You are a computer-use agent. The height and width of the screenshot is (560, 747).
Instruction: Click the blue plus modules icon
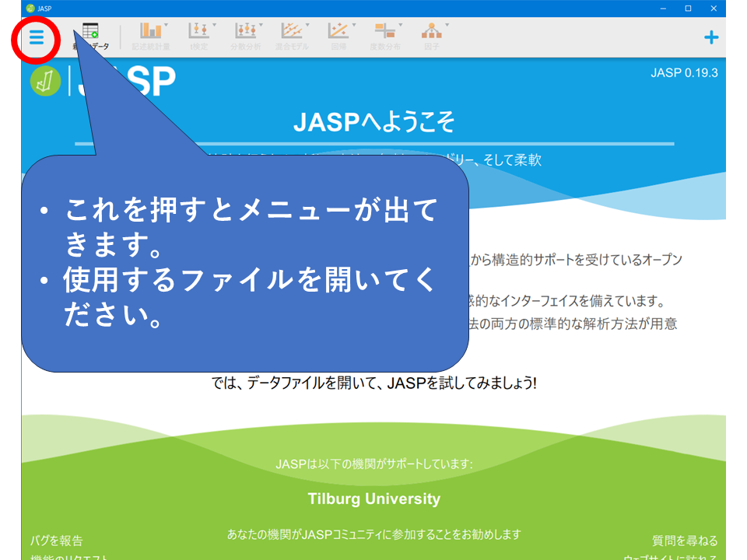[x=711, y=37]
